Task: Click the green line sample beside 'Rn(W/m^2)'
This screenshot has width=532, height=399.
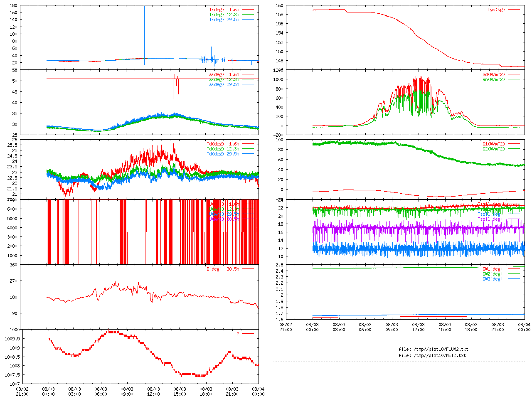Action: (x=514, y=79)
